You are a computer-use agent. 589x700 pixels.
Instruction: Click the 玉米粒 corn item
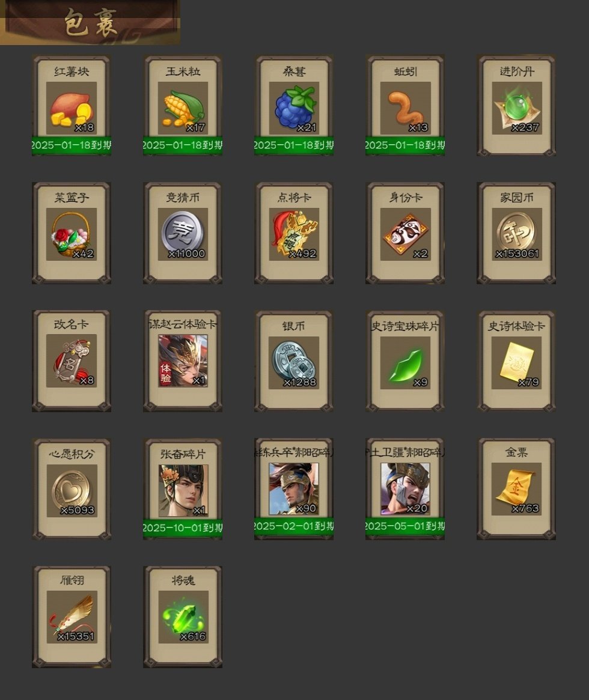pyautogui.click(x=183, y=105)
